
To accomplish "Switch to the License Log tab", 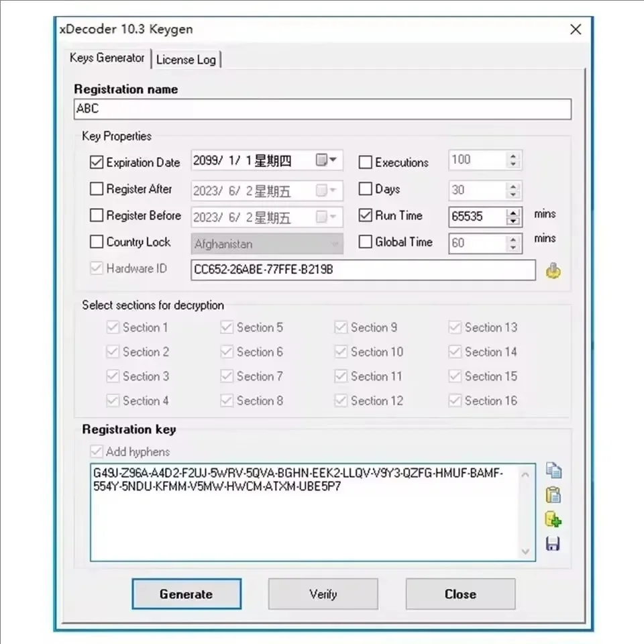I will (186, 60).
